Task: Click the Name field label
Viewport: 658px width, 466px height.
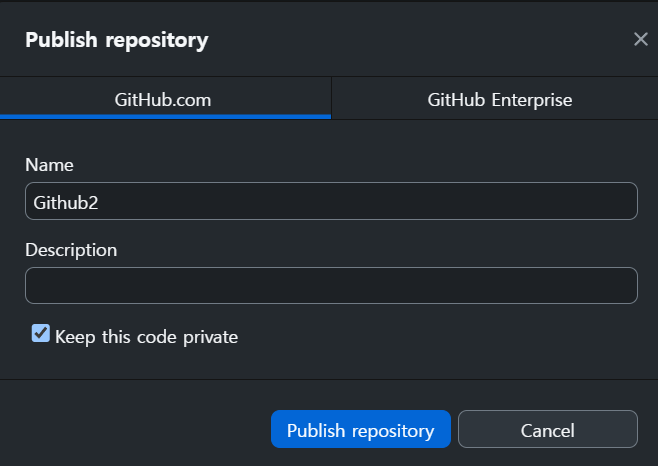Action: click(x=49, y=165)
